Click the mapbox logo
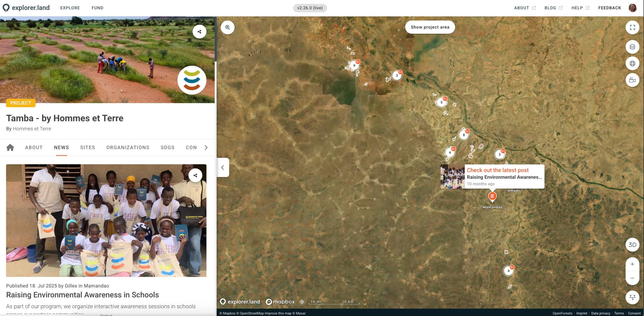The height and width of the screenshot is (316, 644). [x=280, y=302]
